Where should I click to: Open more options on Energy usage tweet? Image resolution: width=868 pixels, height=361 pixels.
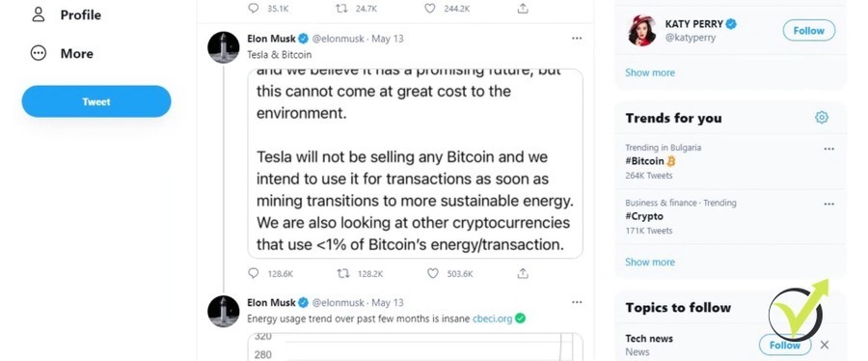tap(577, 302)
